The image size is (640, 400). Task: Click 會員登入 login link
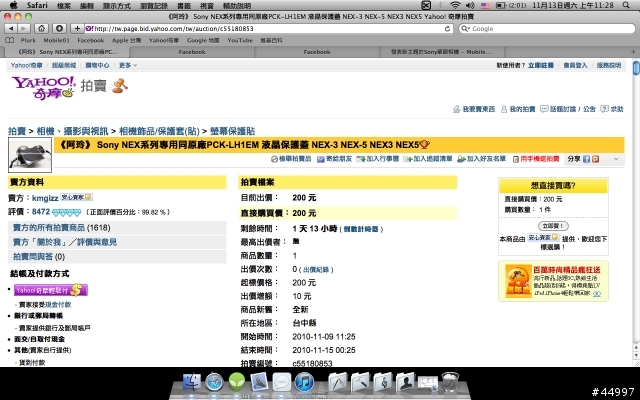575,65
